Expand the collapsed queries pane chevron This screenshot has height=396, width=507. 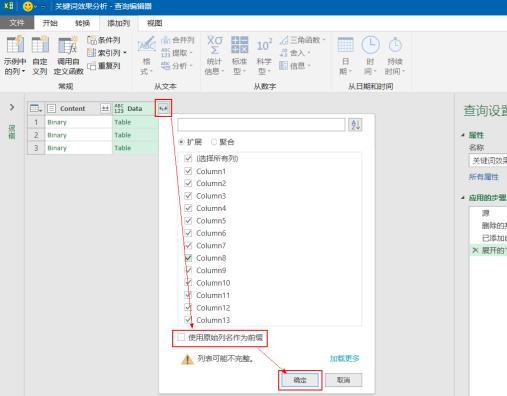pyautogui.click(x=12, y=107)
